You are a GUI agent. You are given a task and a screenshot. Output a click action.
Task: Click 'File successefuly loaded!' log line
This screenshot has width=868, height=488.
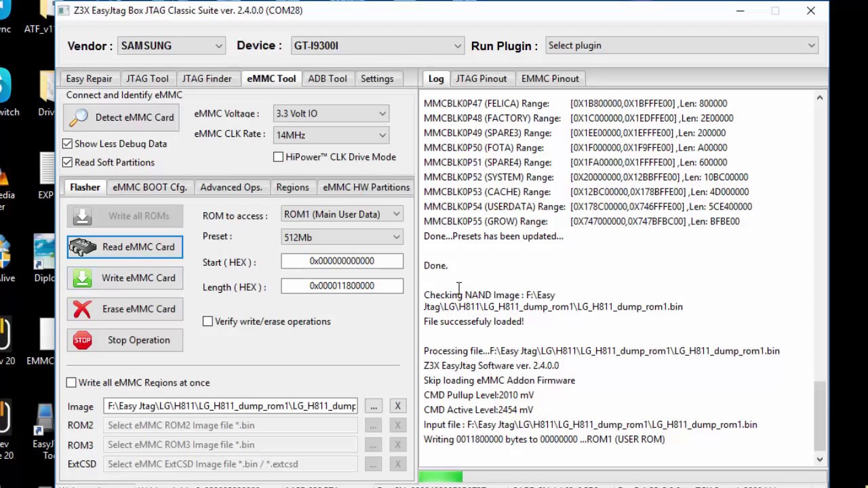474,321
